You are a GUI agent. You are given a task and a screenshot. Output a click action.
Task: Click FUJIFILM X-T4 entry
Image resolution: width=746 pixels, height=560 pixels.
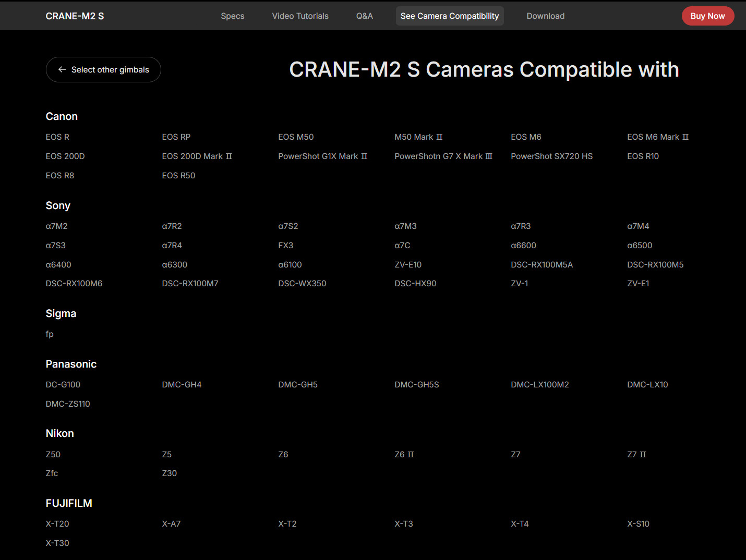(x=520, y=524)
